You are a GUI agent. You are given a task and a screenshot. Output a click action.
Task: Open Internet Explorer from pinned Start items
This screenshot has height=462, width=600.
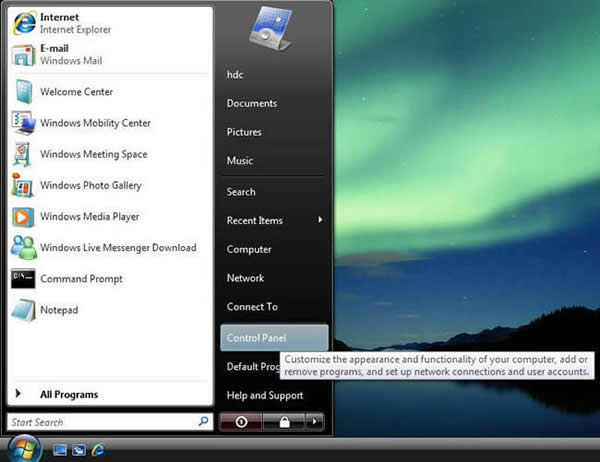60,23
